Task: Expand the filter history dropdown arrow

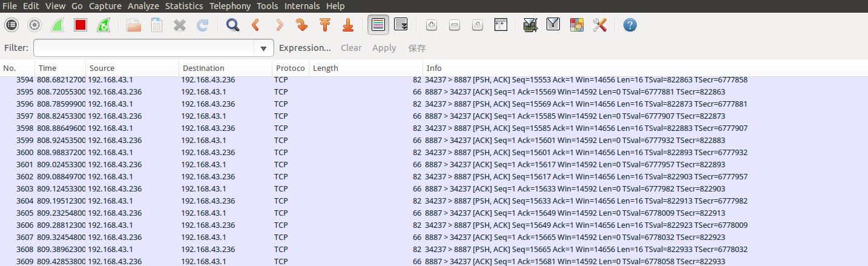Action: click(263, 48)
